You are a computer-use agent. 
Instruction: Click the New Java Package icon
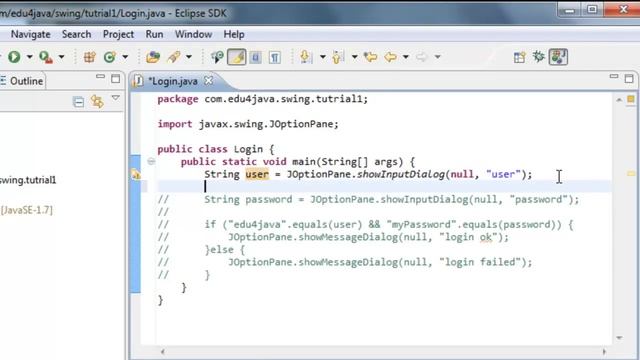pos(89,57)
